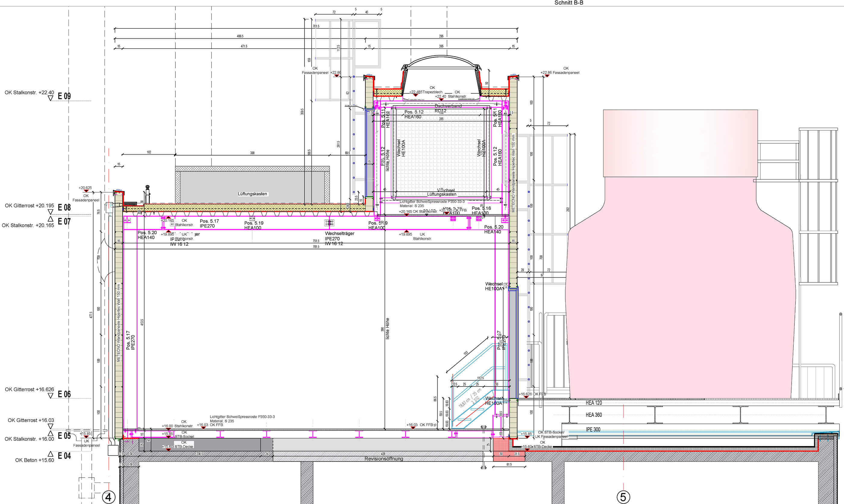Click the "HEA 360" beam label
The image size is (844, 504).
594,415
